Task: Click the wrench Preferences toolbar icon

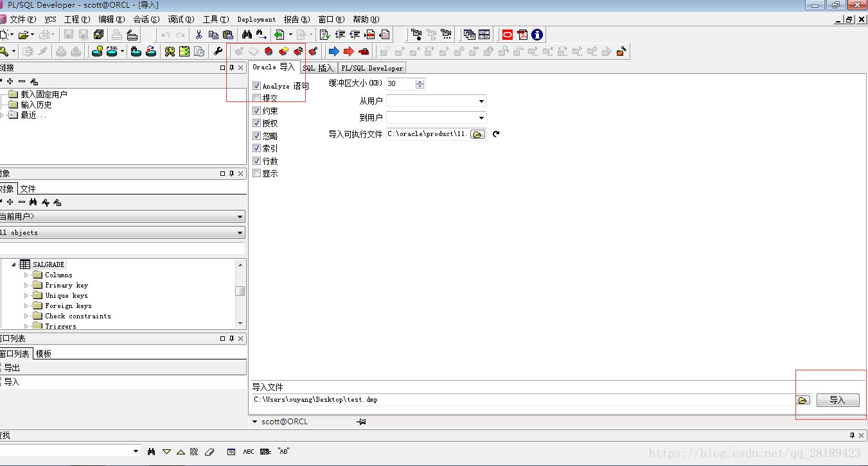Action: point(218,51)
